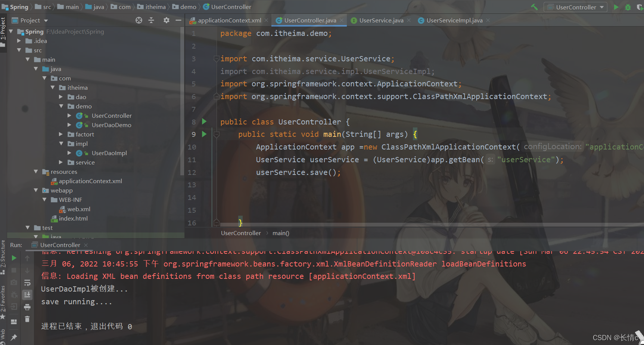Screen dimensions: 644x345
Task: Rerun UserController in the Run panel
Action: (x=14, y=258)
